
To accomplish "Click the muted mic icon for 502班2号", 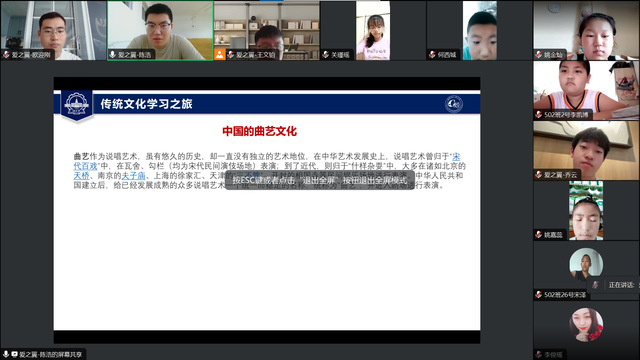I will click(x=539, y=115).
